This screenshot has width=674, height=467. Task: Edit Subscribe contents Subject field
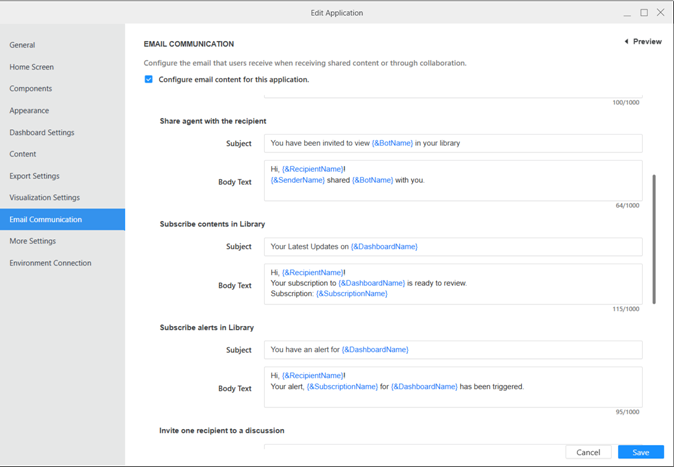453,246
